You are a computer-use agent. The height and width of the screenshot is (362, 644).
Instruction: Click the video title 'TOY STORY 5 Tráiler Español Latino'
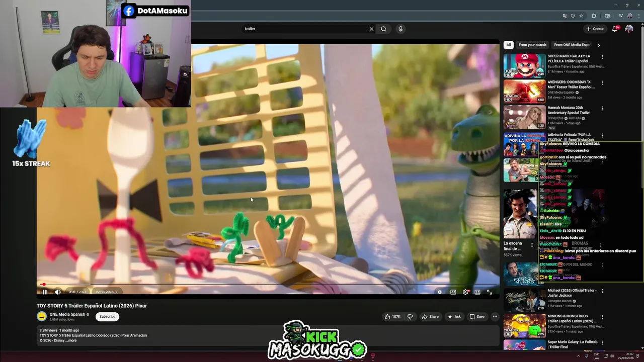[x=92, y=306]
